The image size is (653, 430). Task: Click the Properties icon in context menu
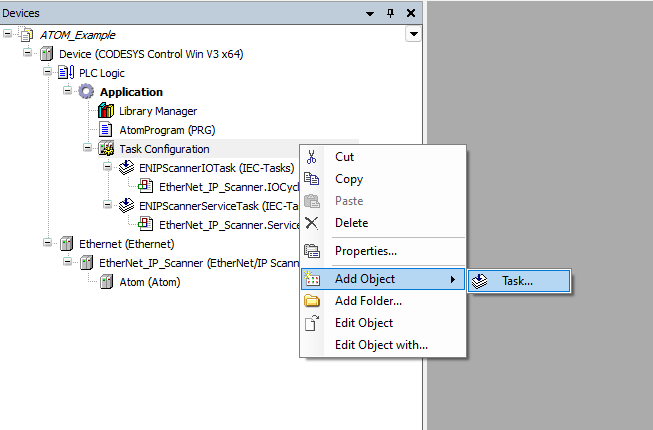pos(312,251)
